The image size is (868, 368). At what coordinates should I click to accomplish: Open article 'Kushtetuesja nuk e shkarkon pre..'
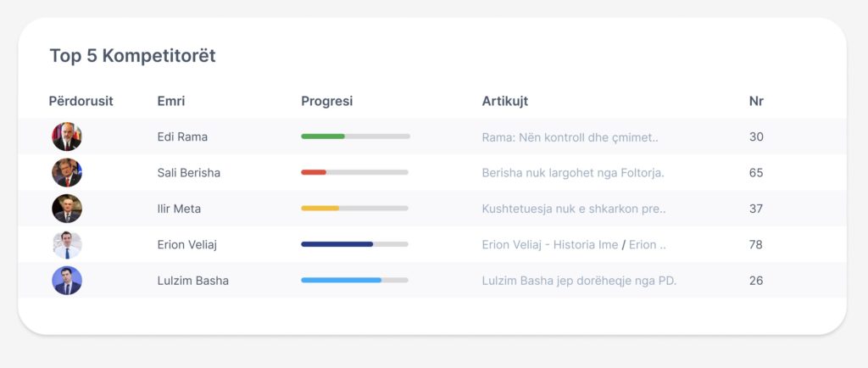point(574,209)
